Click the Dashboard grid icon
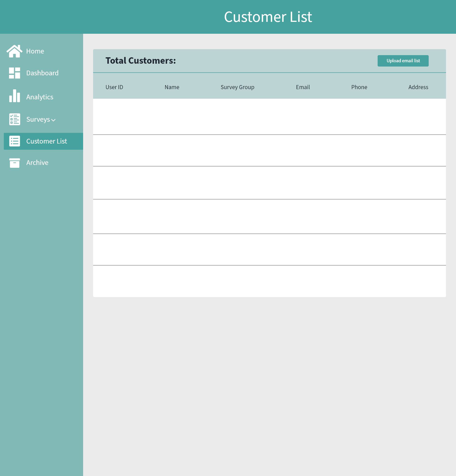The image size is (456, 476). [14, 73]
